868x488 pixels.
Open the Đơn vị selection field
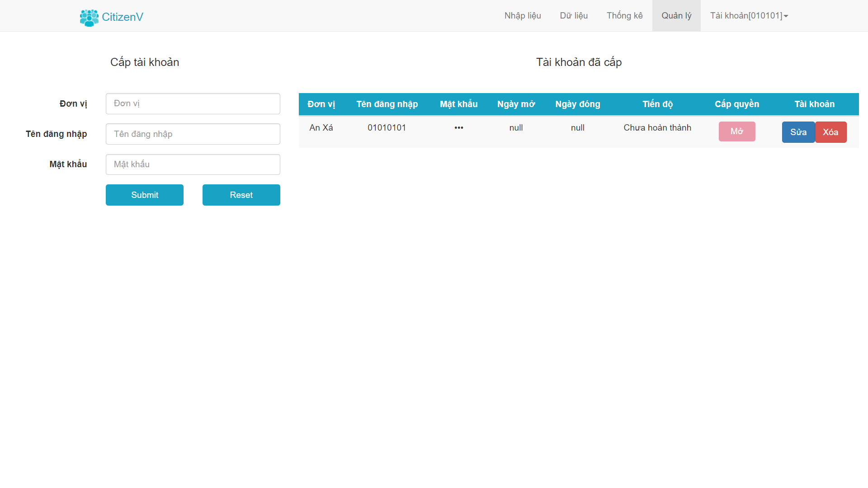[193, 103]
